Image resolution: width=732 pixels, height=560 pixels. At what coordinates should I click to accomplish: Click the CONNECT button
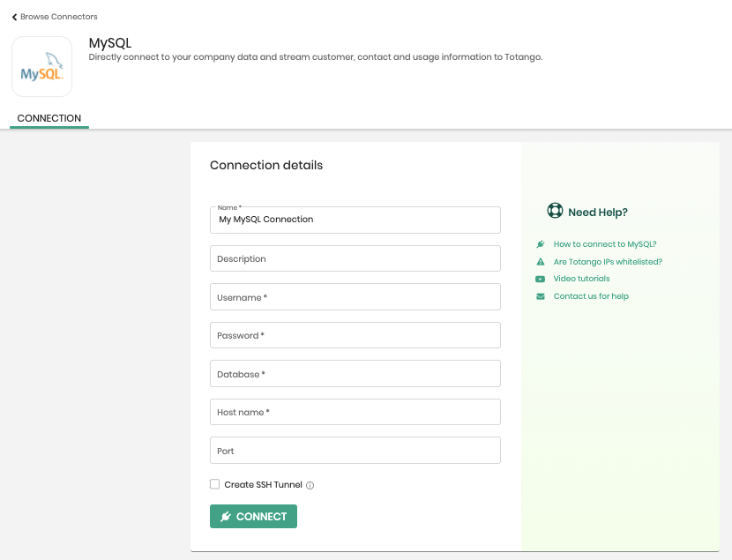(253, 517)
